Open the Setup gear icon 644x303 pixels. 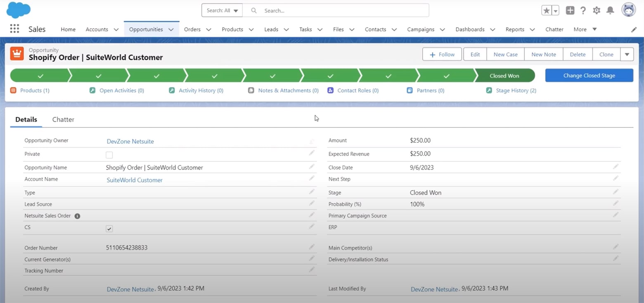click(597, 11)
